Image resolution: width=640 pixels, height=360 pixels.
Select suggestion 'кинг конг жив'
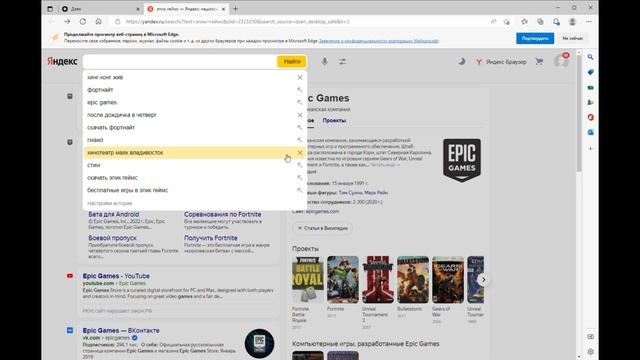[195, 77]
